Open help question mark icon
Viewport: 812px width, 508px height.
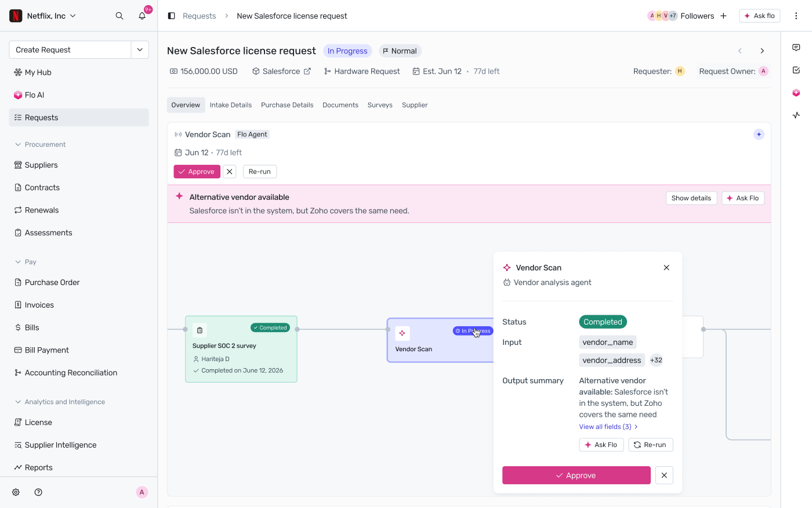[38, 492]
